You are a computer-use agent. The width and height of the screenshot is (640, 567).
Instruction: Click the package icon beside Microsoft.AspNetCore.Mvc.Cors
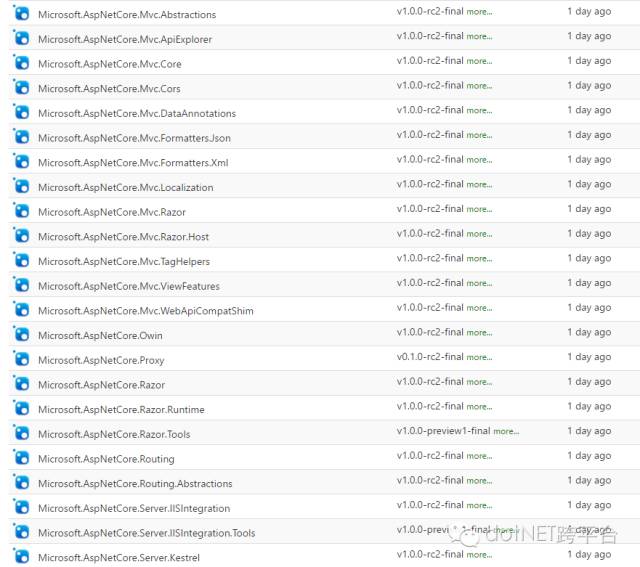pos(21,87)
